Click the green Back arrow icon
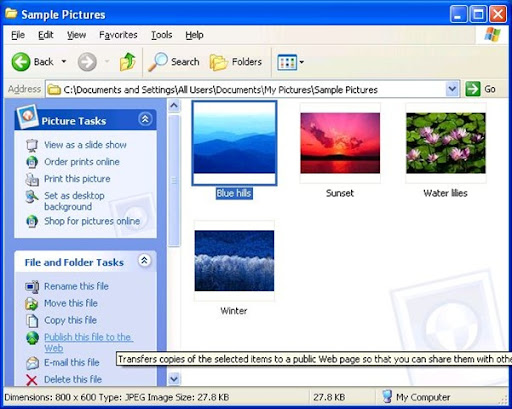This screenshot has height=409, width=512. pos(21,62)
